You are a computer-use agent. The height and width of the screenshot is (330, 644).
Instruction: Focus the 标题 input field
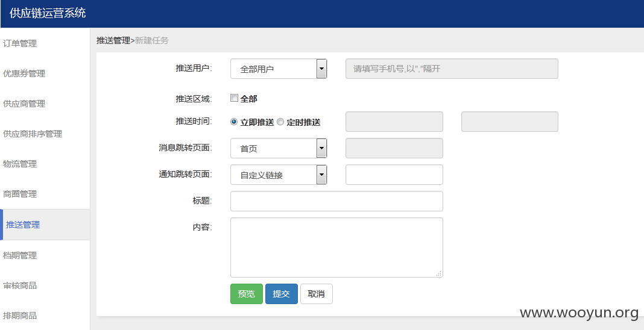click(x=337, y=201)
